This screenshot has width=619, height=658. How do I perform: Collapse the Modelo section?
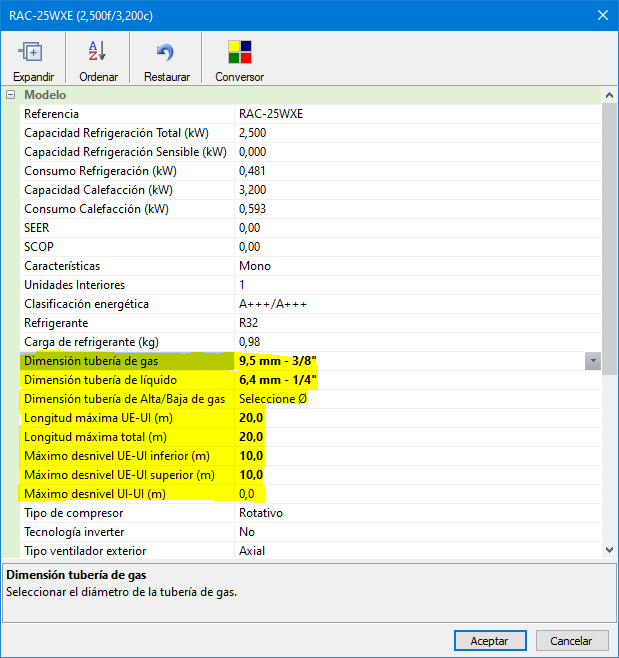point(10,95)
